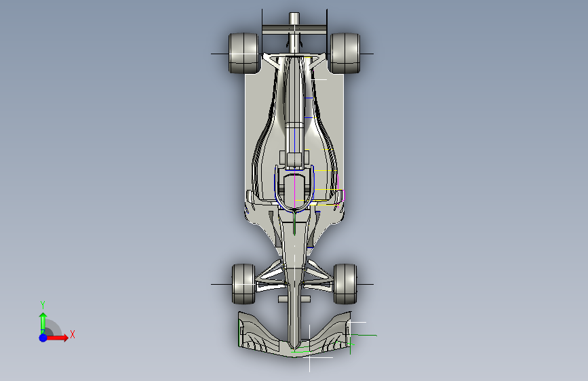
Task: Select the rear wing main plane
Action: pos(295,30)
